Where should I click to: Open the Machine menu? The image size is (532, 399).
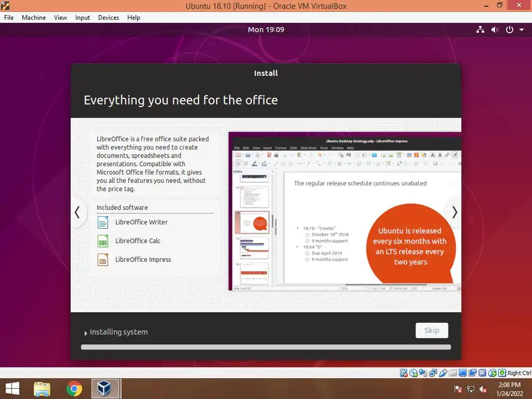tap(34, 18)
